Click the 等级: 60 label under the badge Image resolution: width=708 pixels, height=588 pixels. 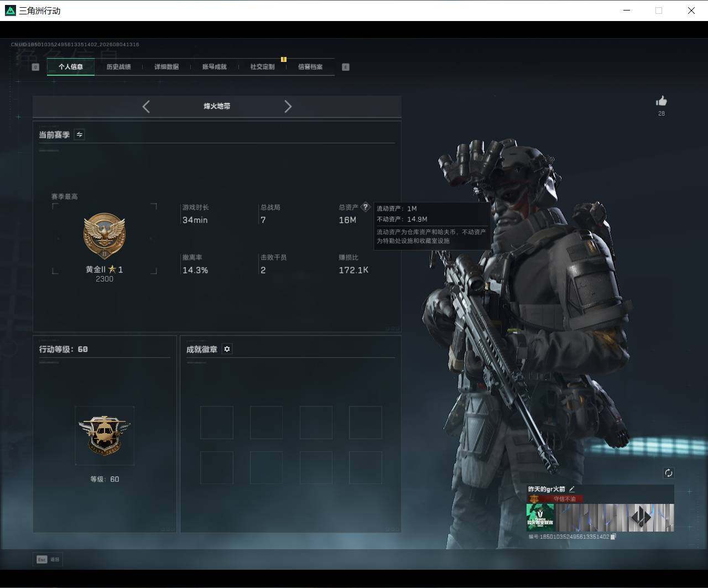click(x=105, y=479)
